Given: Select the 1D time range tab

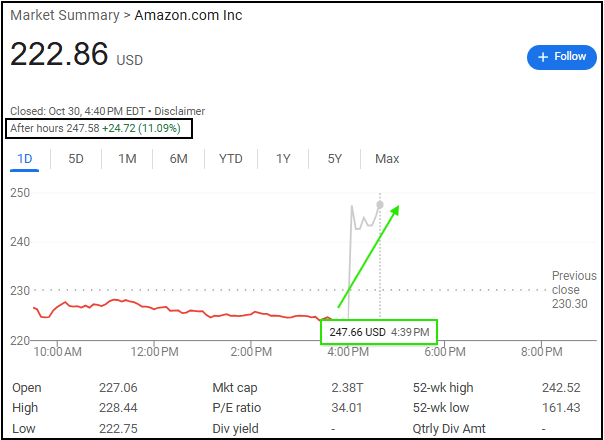Looking at the screenshot, I should coord(25,158).
